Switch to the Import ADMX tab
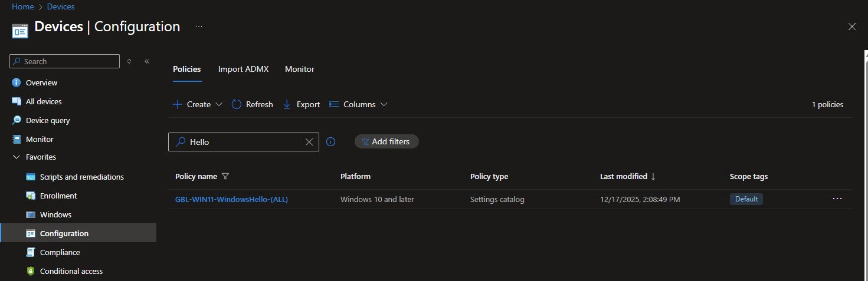 point(243,69)
